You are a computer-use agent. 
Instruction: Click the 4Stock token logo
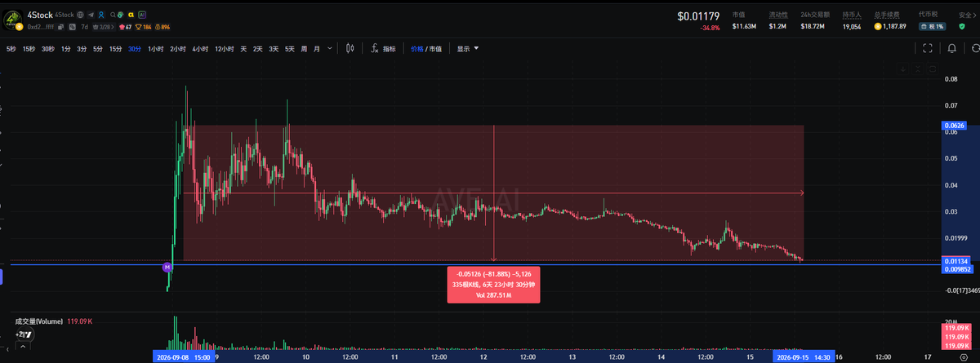click(13, 20)
